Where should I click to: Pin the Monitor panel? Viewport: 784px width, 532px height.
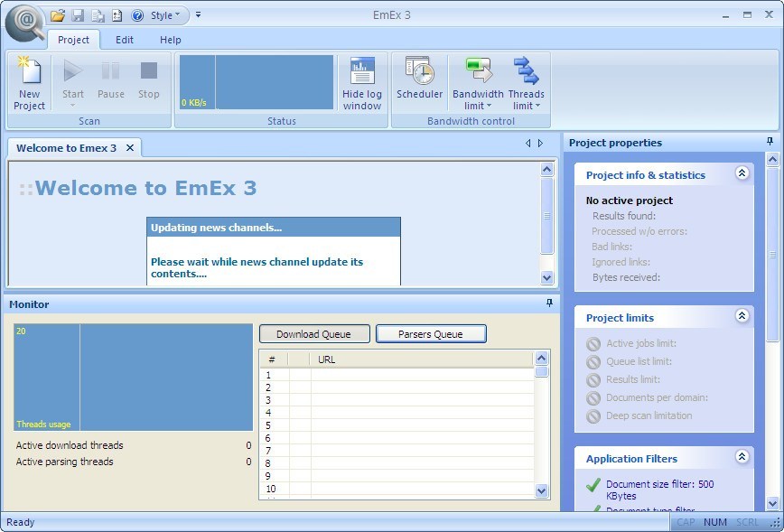[x=549, y=303]
